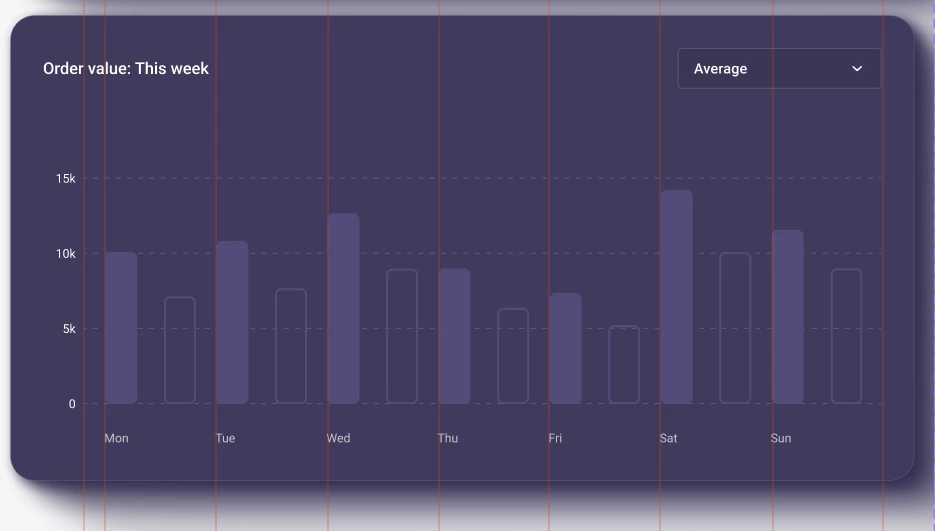Click the 10k y-axis label

[x=66, y=254]
